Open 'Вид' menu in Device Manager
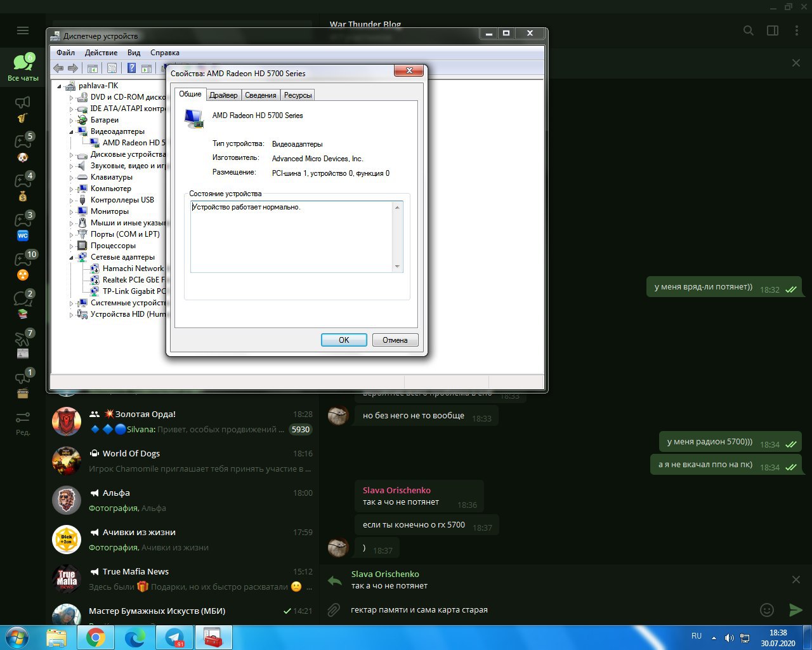This screenshot has height=650, width=812. click(x=134, y=53)
